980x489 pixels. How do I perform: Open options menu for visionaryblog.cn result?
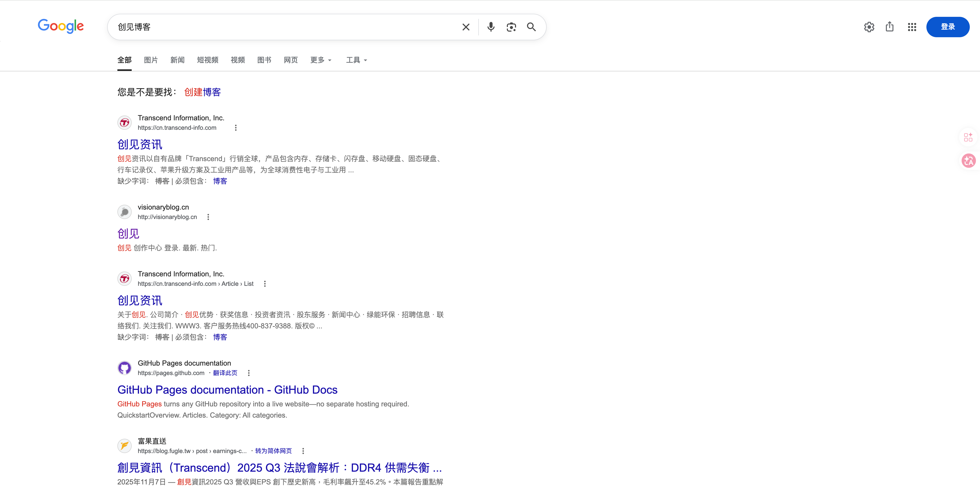pos(208,217)
